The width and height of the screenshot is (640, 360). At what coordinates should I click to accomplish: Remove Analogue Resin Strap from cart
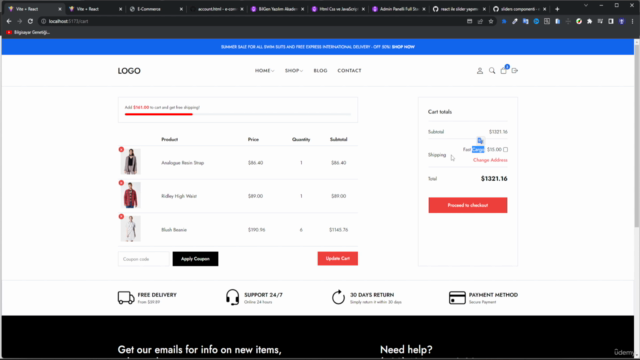121,149
